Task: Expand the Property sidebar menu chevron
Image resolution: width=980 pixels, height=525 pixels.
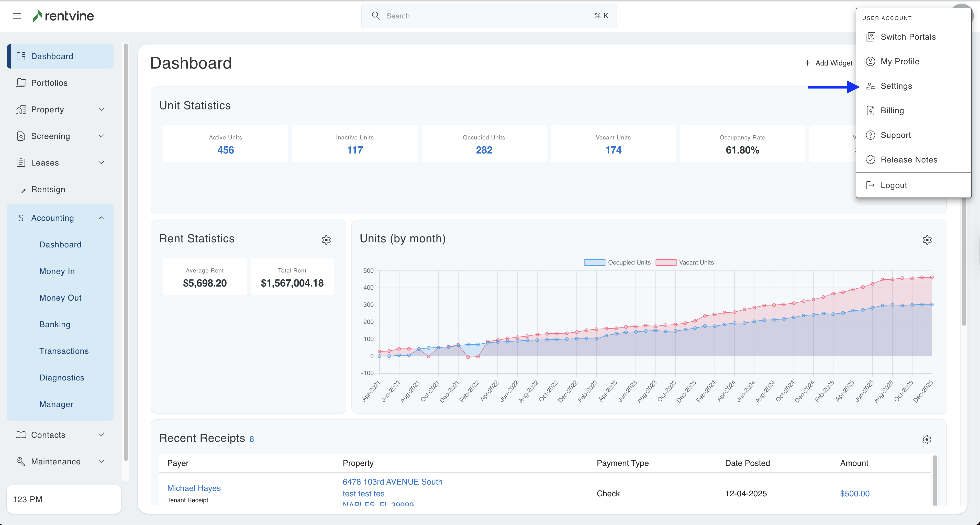Action: pyautogui.click(x=101, y=110)
